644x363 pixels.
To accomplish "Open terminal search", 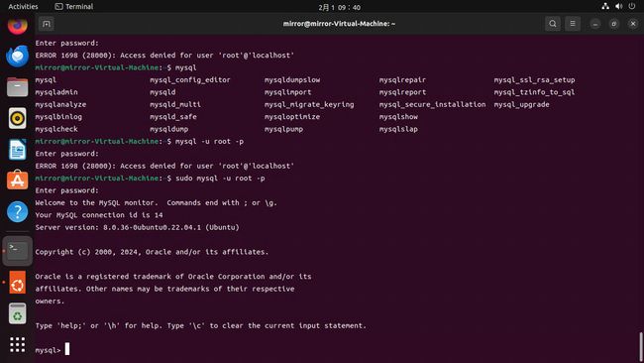I will point(553,24).
